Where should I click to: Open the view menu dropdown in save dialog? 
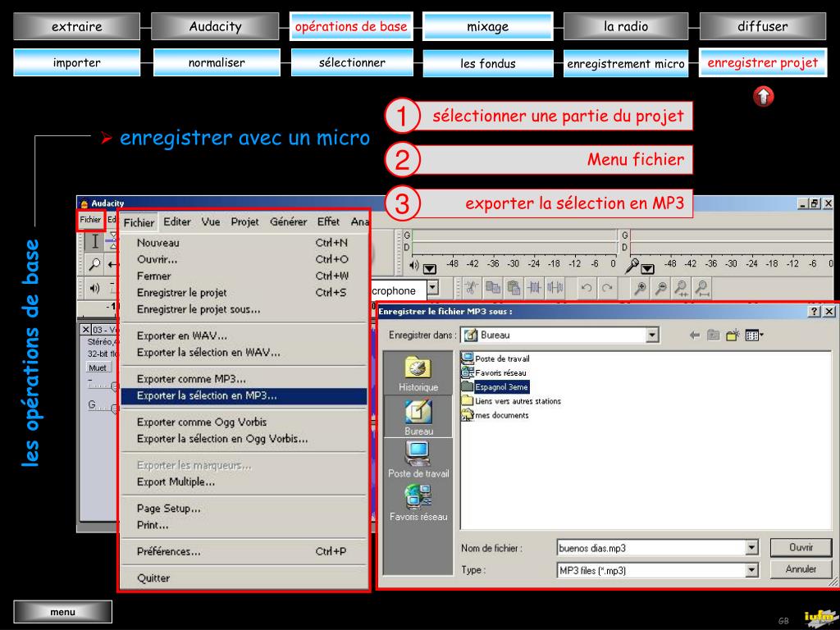click(755, 336)
